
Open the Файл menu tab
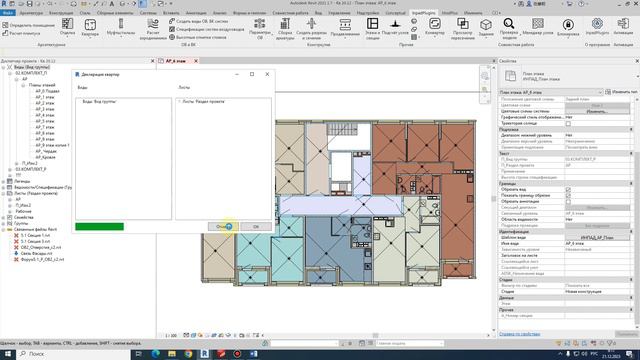[x=8, y=13]
